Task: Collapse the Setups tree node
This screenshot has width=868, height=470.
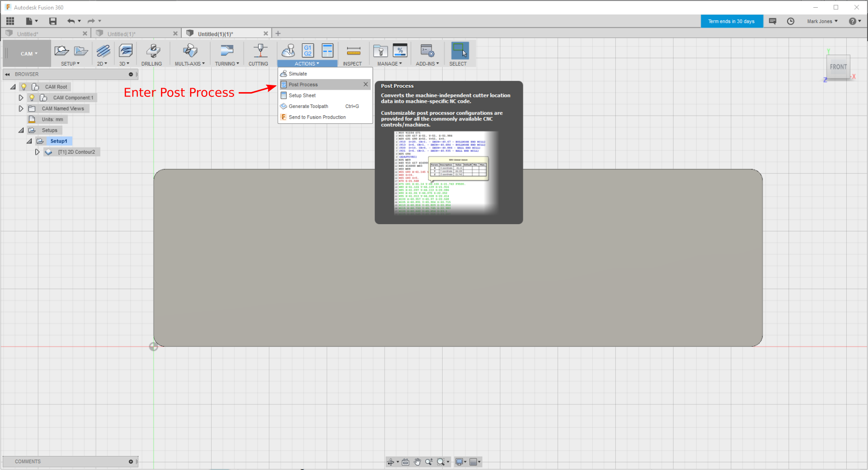Action: [21, 130]
